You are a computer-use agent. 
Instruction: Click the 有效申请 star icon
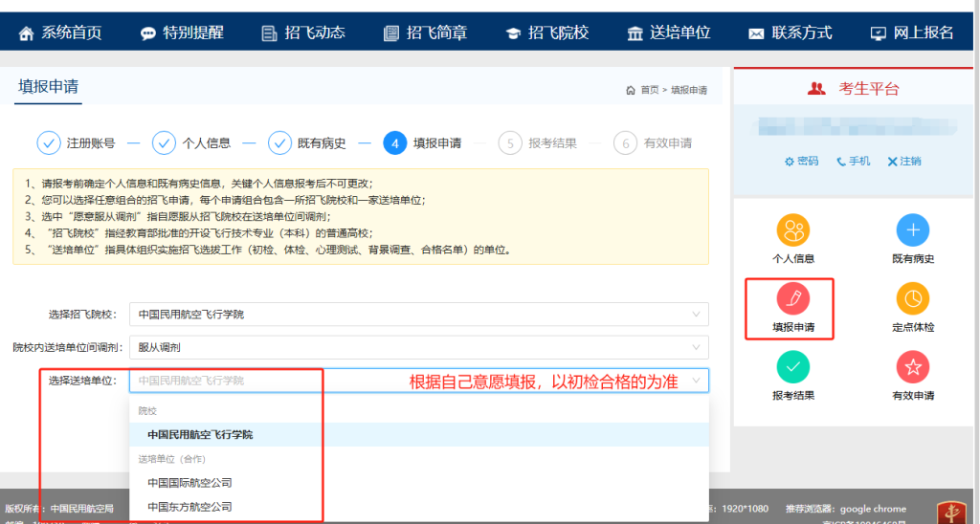911,367
